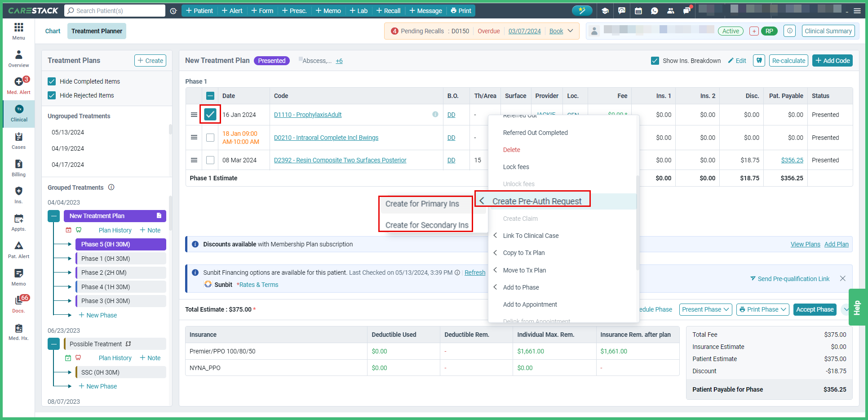Click the Docs sidebar icon
868x420 pixels.
pyautogui.click(x=18, y=304)
